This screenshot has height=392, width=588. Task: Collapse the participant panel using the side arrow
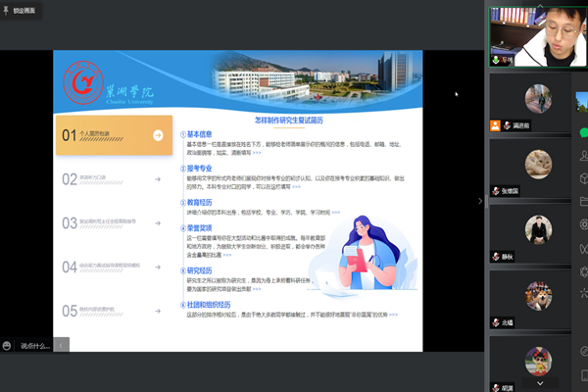[480, 201]
